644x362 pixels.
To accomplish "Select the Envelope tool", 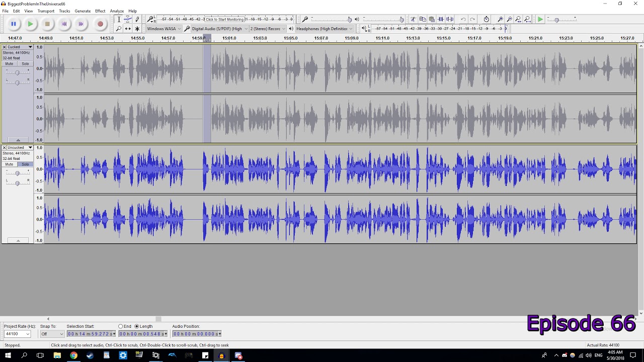I will [128, 20].
